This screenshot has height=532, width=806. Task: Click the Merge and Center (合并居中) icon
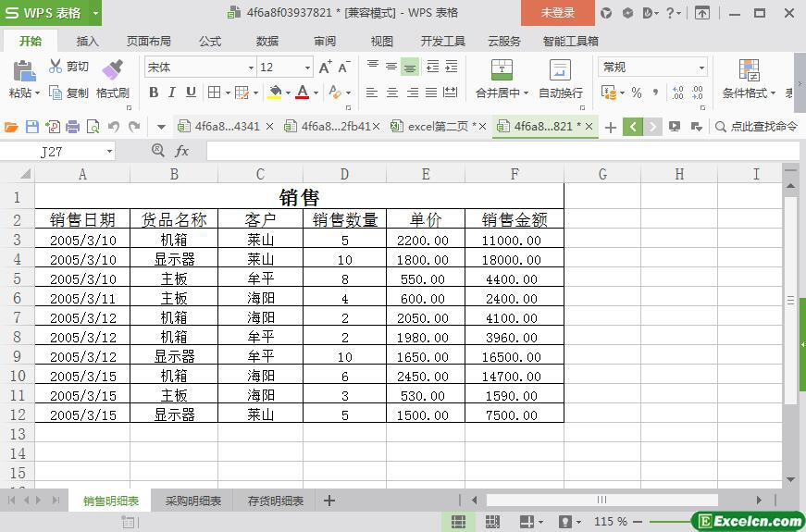(x=502, y=70)
